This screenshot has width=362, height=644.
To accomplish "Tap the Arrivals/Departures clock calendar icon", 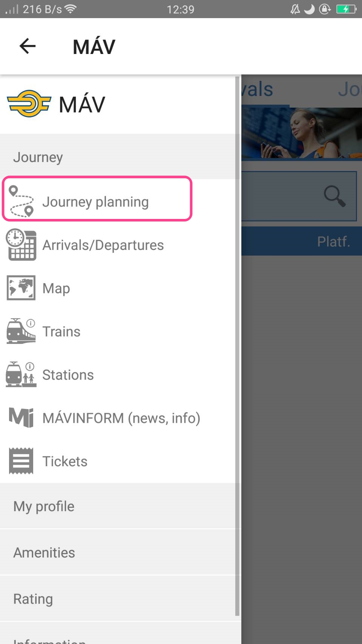I will 21,245.
